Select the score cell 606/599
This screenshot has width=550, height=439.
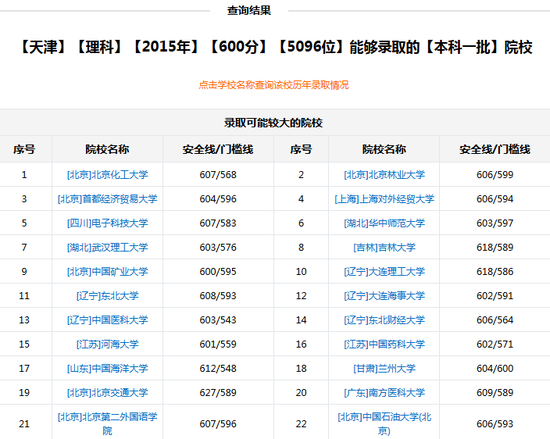pos(495,175)
